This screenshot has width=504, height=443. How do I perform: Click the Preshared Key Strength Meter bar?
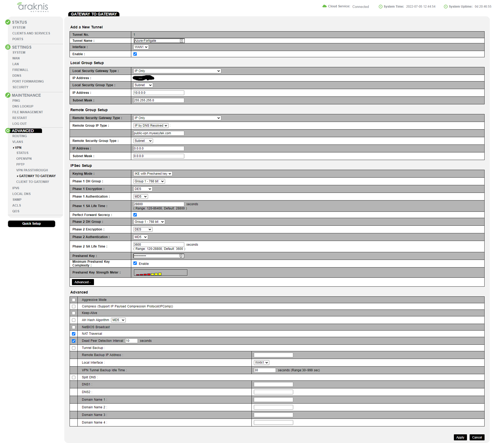click(x=161, y=272)
